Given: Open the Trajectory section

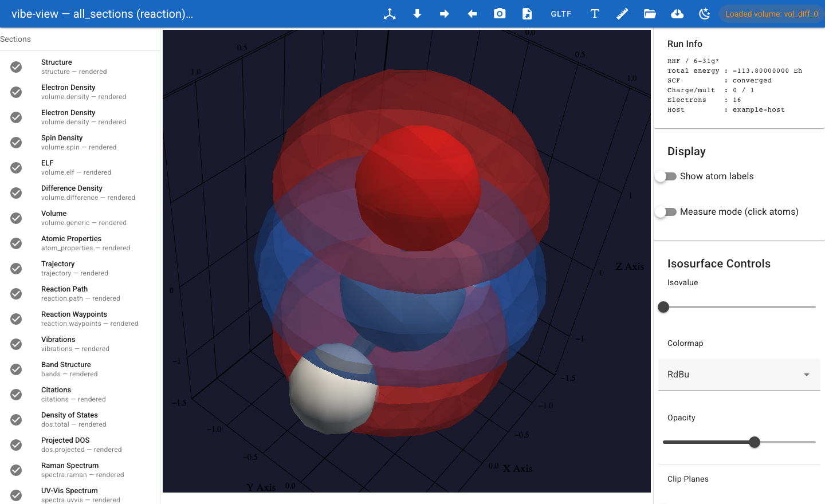Looking at the screenshot, I should pyautogui.click(x=80, y=269).
